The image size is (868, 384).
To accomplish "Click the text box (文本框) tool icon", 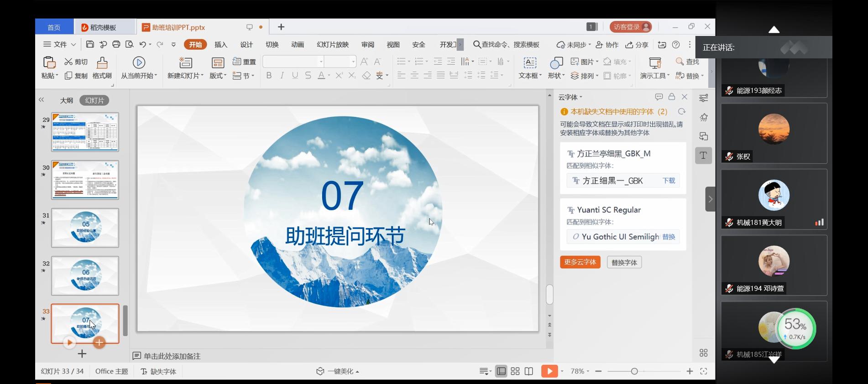I will click(x=529, y=62).
